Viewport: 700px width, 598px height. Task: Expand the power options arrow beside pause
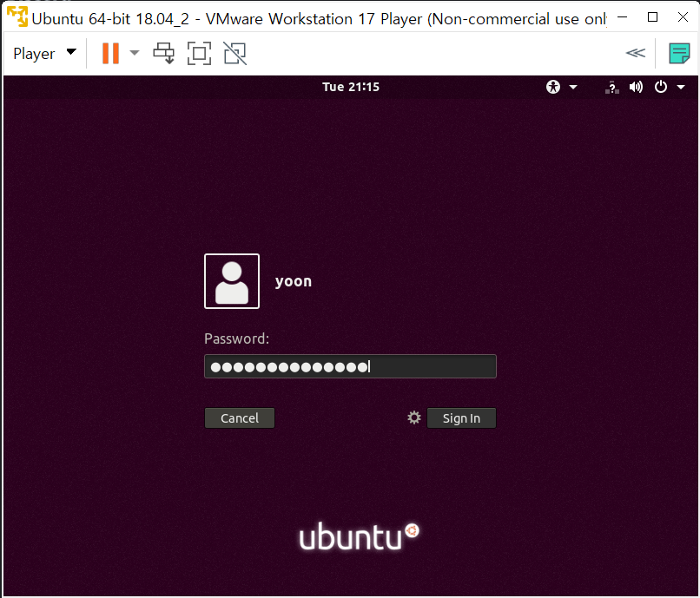pyautogui.click(x=135, y=53)
